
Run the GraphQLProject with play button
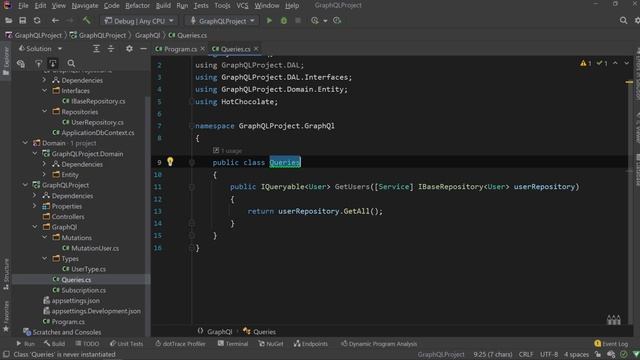click(x=269, y=20)
